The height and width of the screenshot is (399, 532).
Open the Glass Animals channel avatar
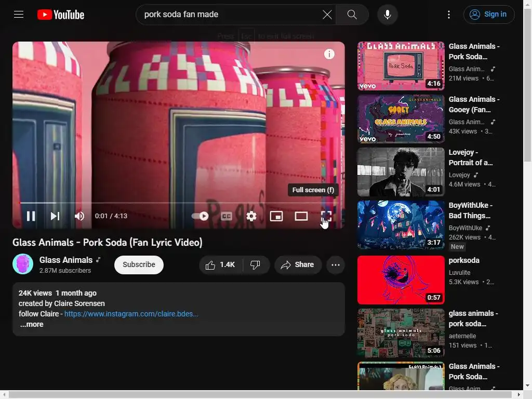coord(23,264)
